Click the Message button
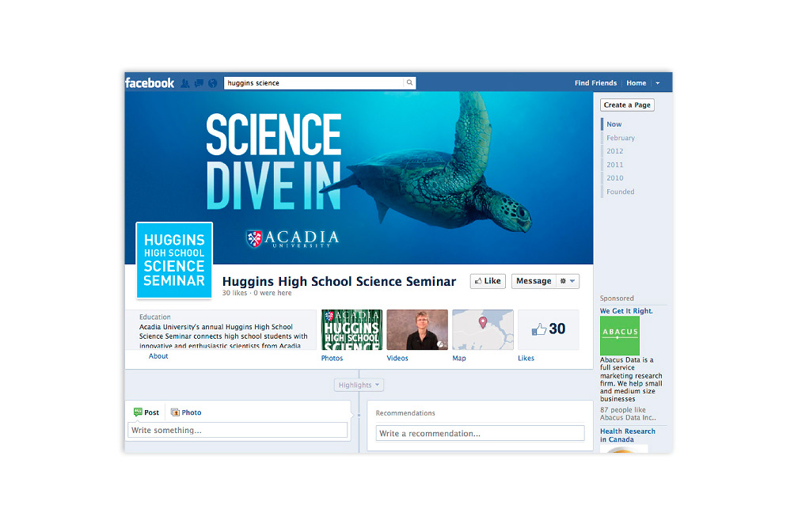This screenshot has height=532, width=798. coord(534,281)
